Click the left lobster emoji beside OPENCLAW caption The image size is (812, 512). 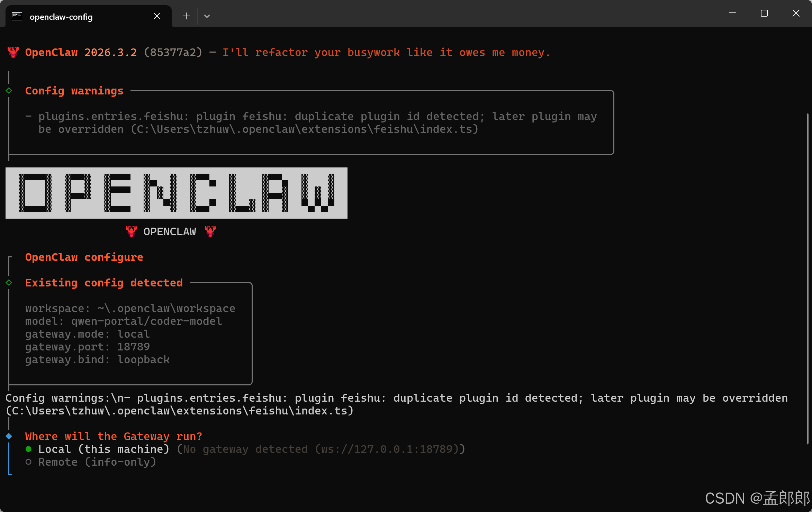pos(131,231)
